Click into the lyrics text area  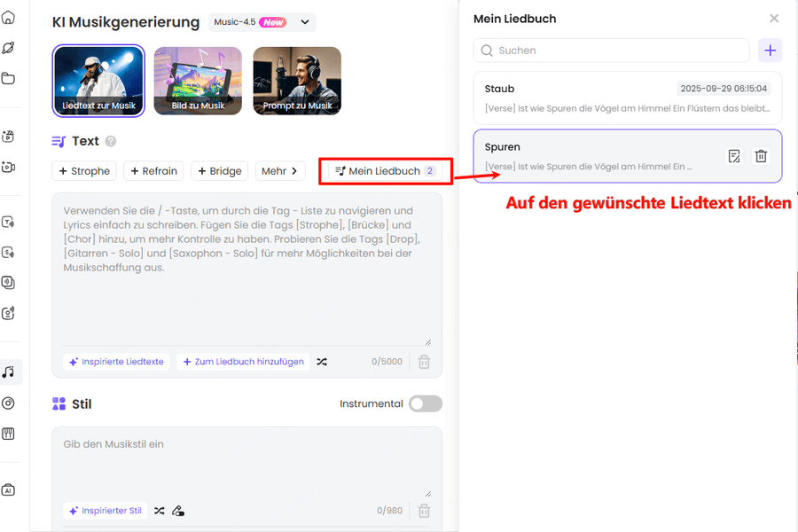point(246,270)
